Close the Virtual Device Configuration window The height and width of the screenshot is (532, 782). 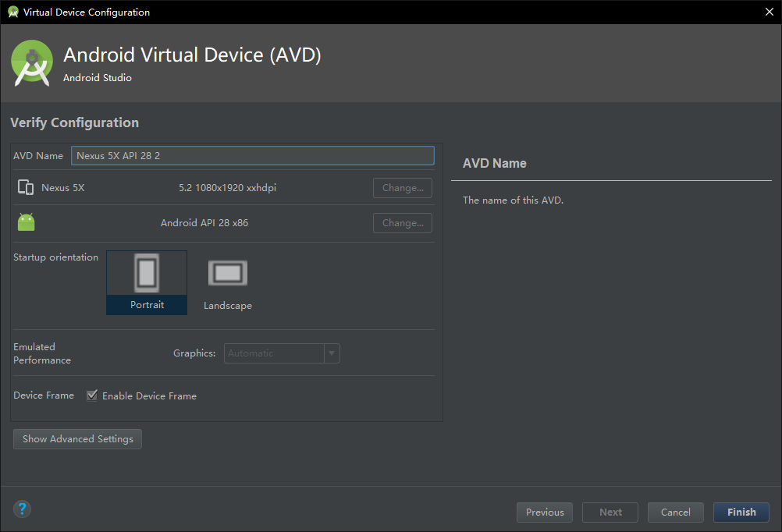(770, 12)
